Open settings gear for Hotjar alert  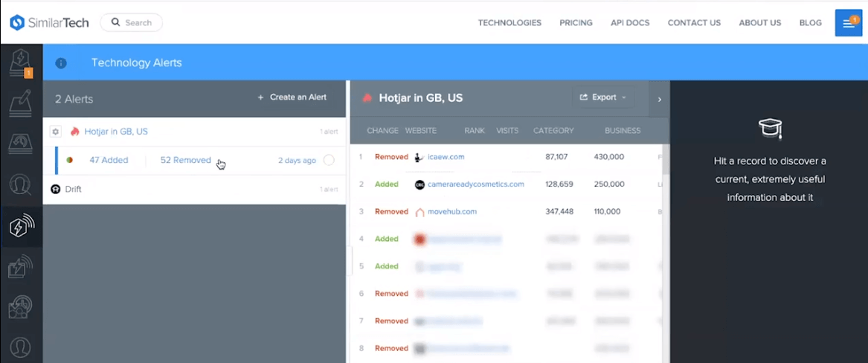(x=55, y=132)
